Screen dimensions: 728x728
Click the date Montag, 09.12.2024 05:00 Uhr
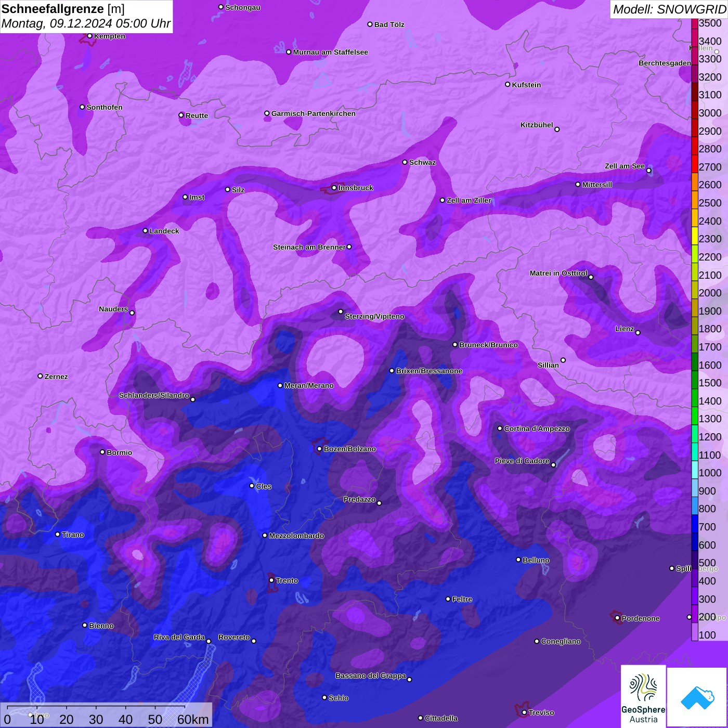(x=86, y=23)
